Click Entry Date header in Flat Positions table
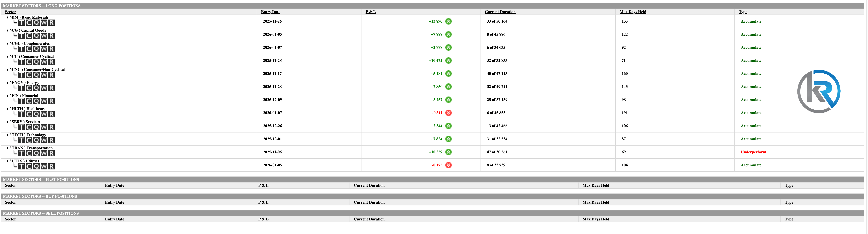Image resolution: width=868 pixels, height=234 pixels. pos(115,186)
